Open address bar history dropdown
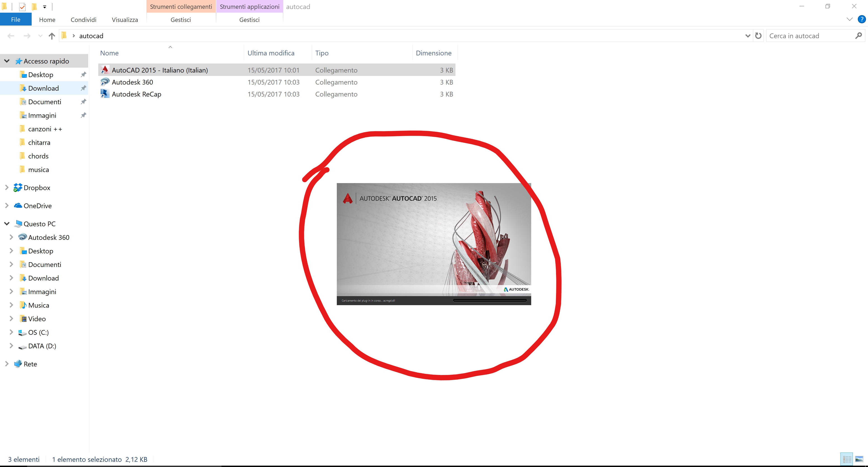The width and height of the screenshot is (868, 467). tap(748, 36)
